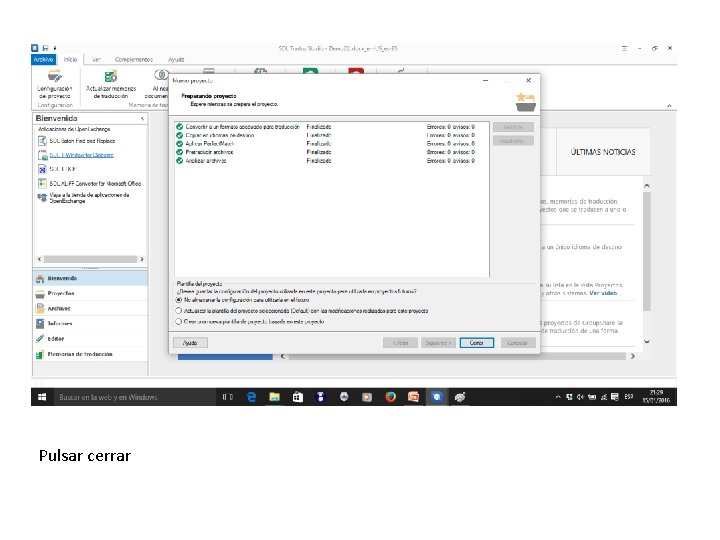The image size is (720, 540).
Task: Open the Archivo tab
Action: click(x=44, y=60)
